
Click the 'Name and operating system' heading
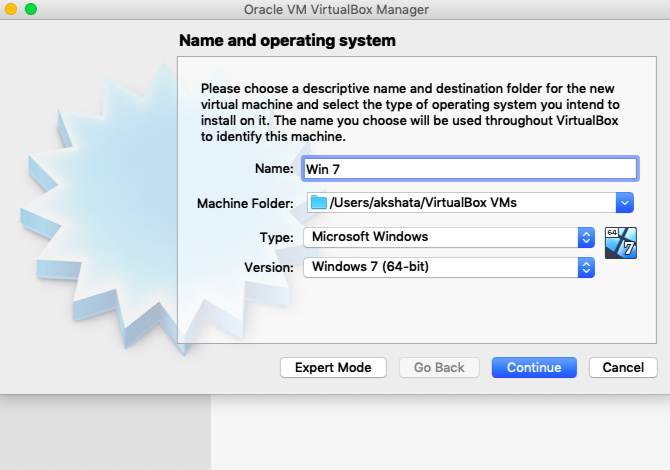click(287, 41)
